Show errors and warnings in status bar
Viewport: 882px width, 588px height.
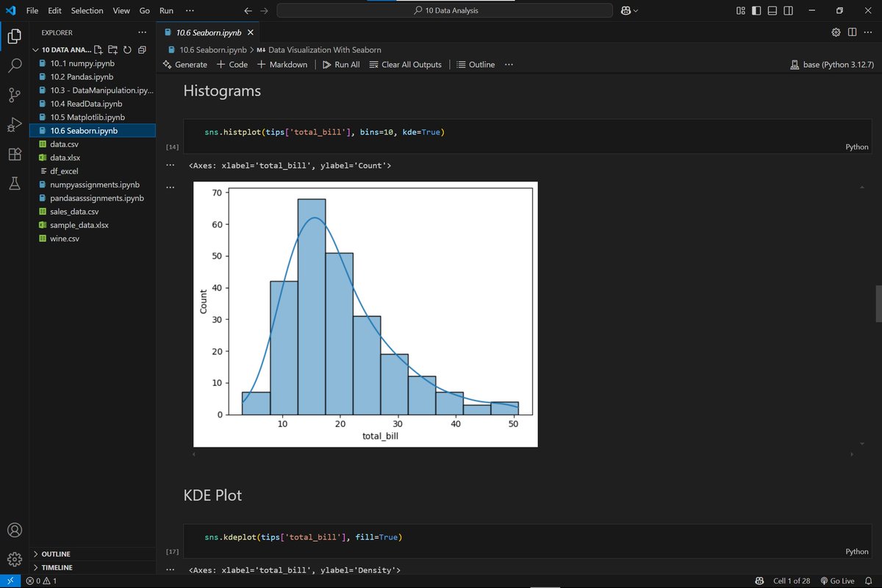click(41, 581)
